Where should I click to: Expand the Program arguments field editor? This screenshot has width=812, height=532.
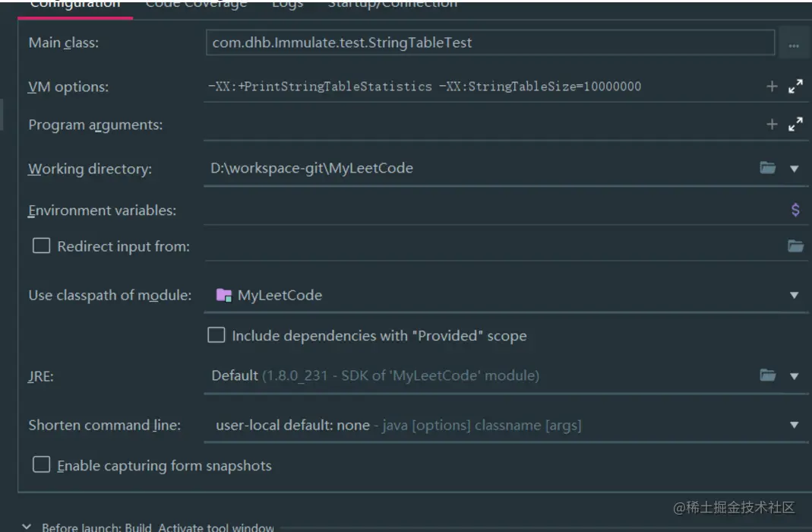pos(795,125)
